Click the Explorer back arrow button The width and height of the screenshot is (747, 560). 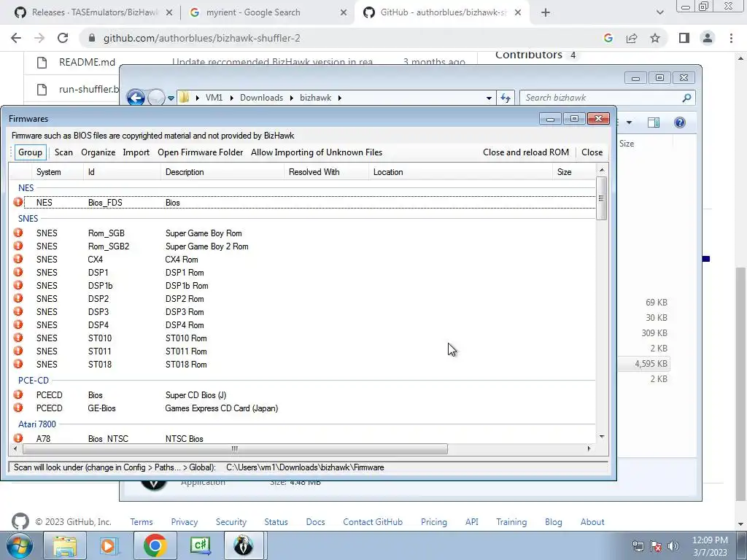pos(136,98)
